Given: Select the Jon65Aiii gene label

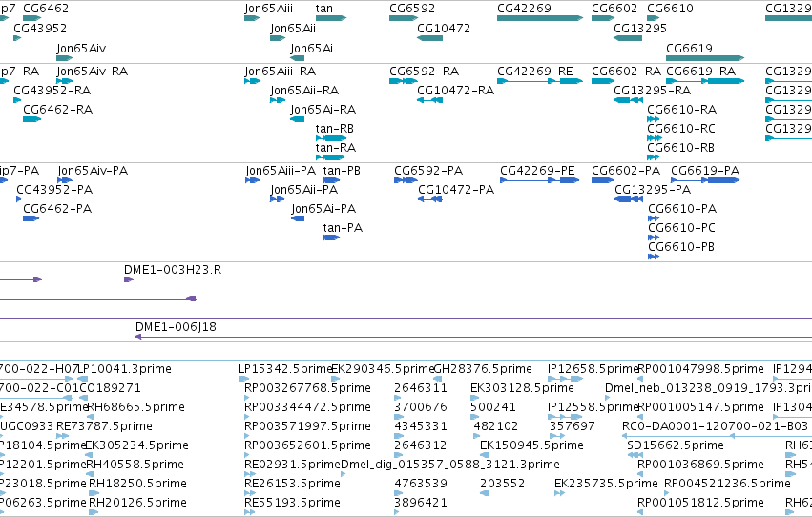Looking at the screenshot, I should (x=269, y=9).
